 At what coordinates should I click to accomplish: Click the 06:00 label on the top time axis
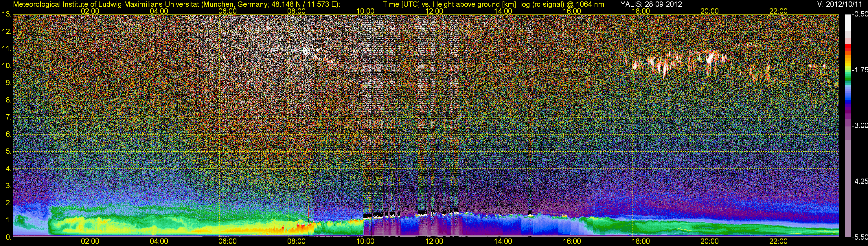click(227, 11)
